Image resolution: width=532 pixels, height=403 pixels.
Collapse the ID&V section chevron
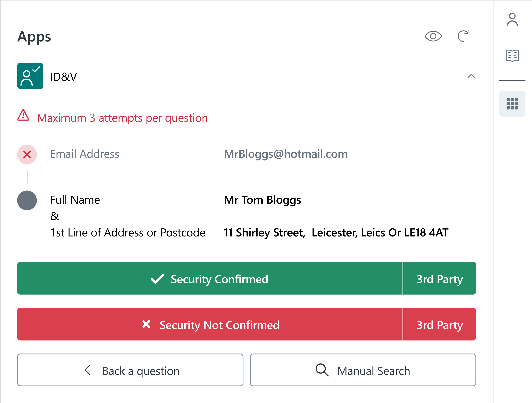tap(471, 76)
